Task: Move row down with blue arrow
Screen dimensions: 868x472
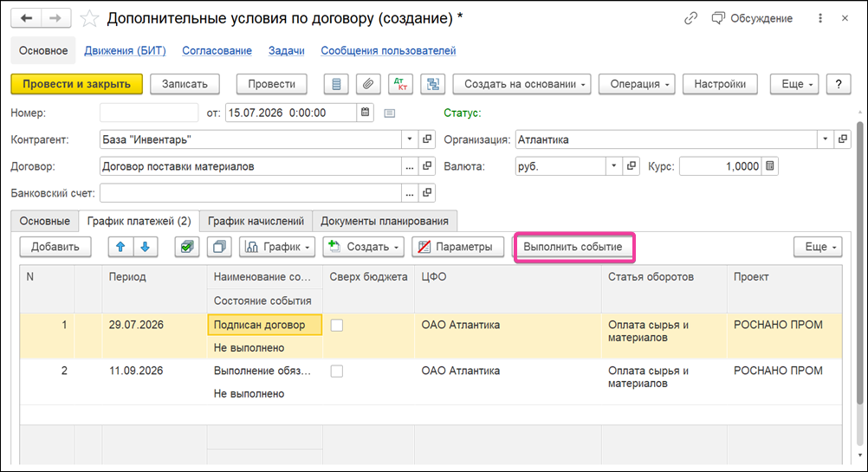Action: (x=145, y=247)
